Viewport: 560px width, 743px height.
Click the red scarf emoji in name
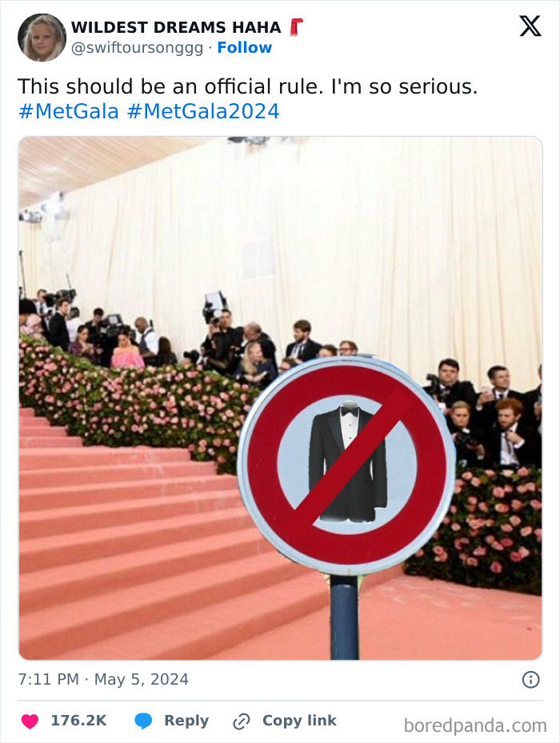click(296, 27)
